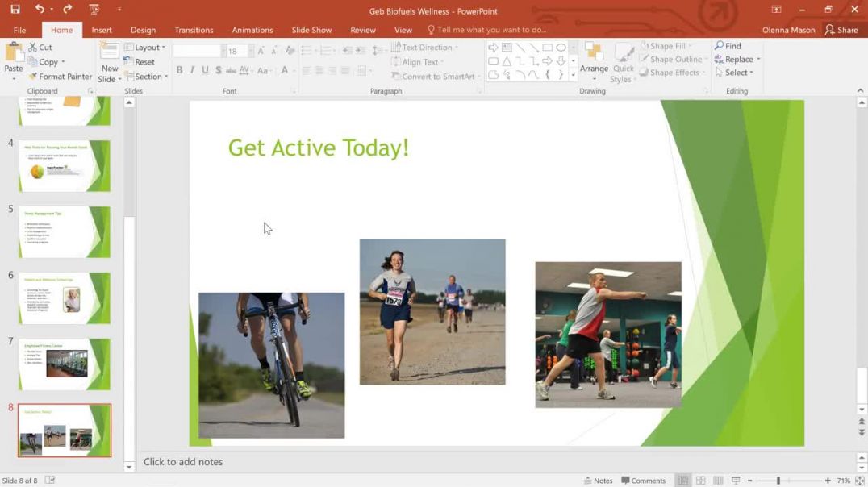Redo the last action
The image size is (868, 487).
point(67,9)
